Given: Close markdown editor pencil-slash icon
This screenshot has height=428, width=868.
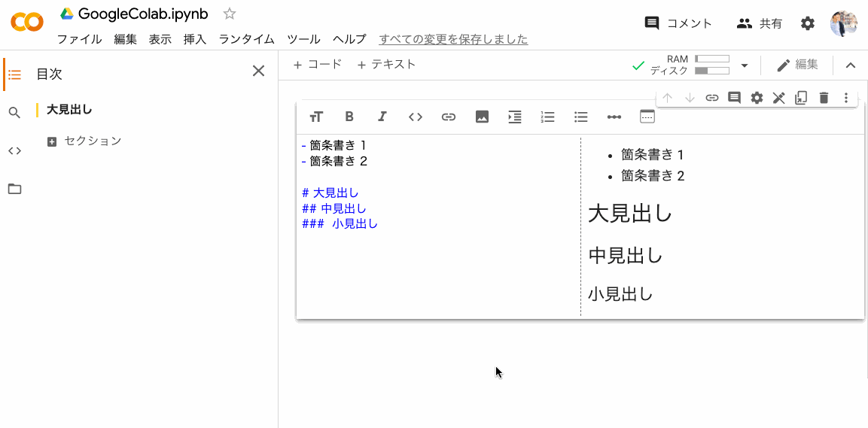Looking at the screenshot, I should click(x=779, y=98).
